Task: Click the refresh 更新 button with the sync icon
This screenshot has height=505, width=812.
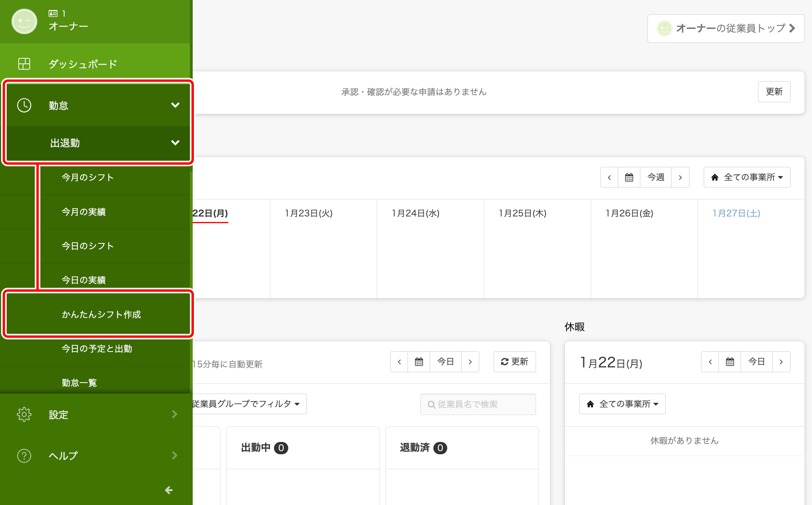Action: pyautogui.click(x=515, y=362)
